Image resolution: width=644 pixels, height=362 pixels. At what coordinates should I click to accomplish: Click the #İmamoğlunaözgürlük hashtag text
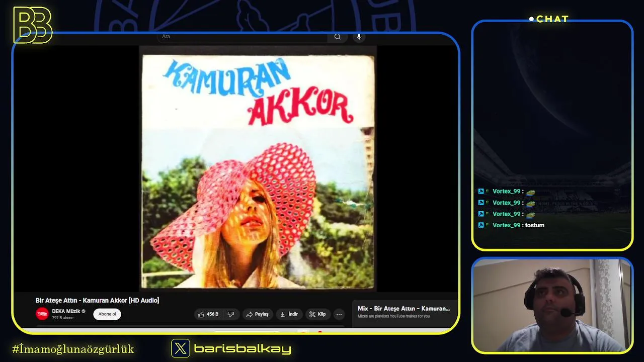coord(73,349)
